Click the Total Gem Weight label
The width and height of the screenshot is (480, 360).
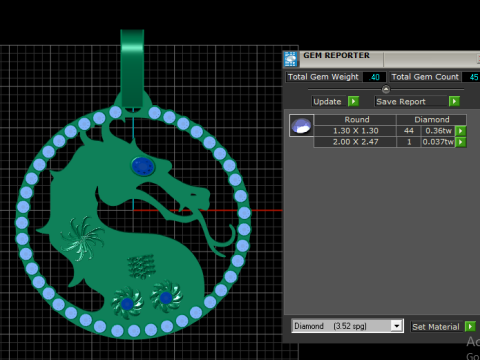323,77
